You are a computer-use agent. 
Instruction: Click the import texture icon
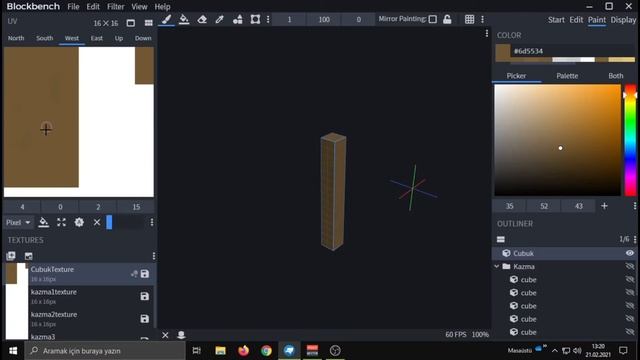[29, 256]
